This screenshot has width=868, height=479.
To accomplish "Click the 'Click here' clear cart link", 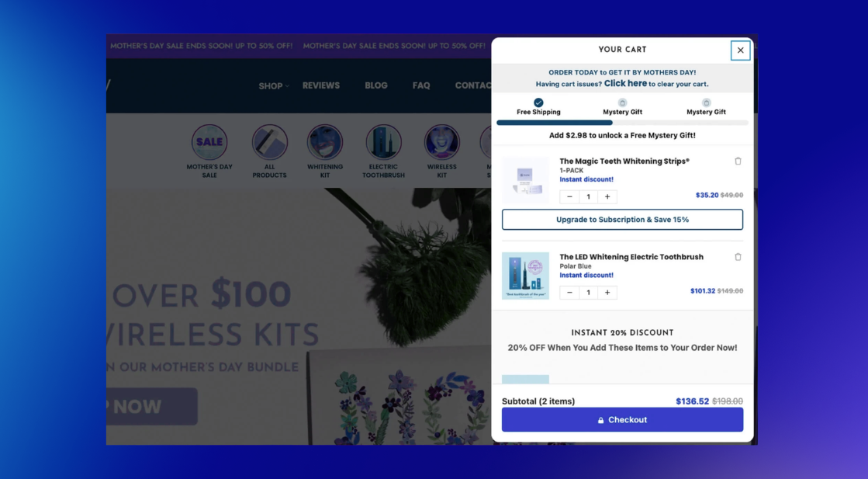I will pyautogui.click(x=625, y=84).
